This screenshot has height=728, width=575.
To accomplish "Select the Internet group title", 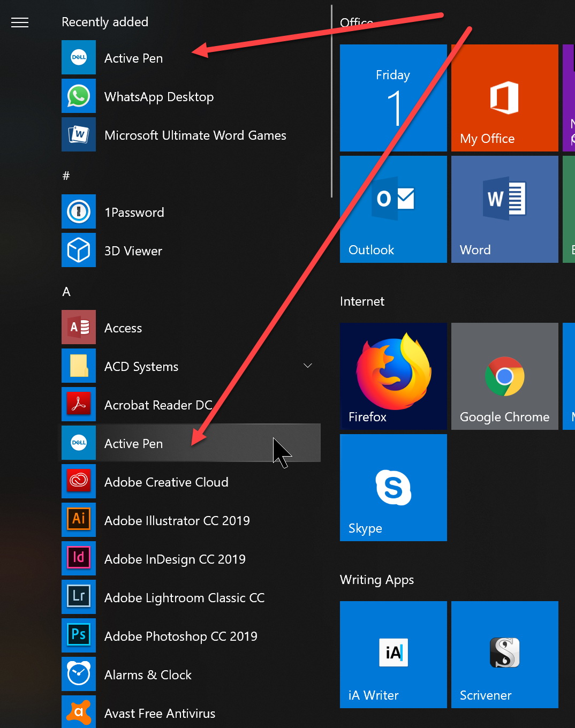I will point(362,301).
